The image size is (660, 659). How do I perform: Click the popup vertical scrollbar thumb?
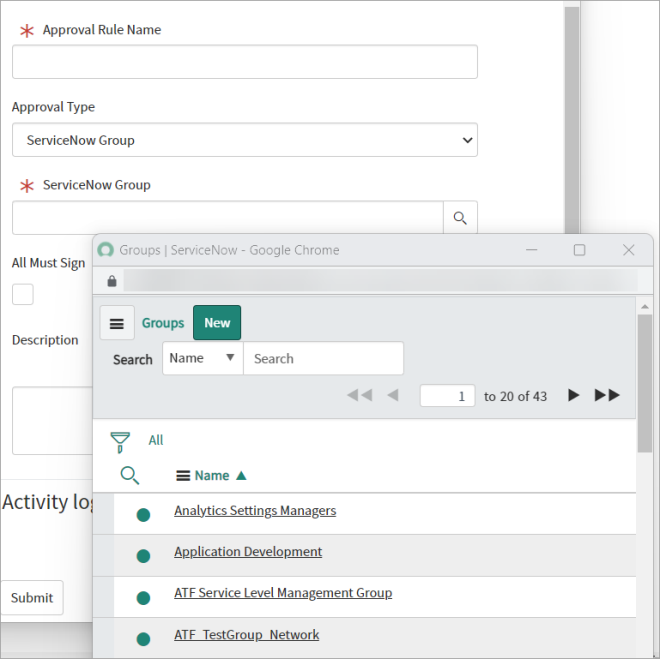coord(644,383)
